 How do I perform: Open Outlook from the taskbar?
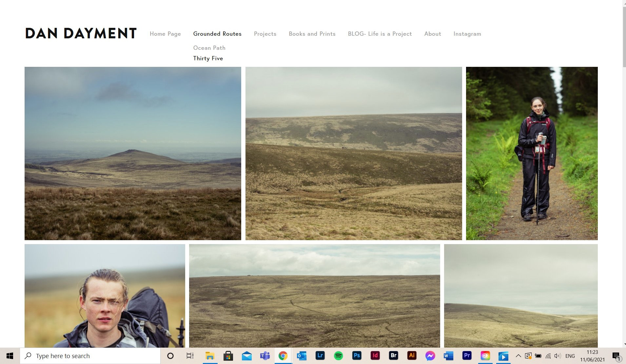[x=302, y=356]
